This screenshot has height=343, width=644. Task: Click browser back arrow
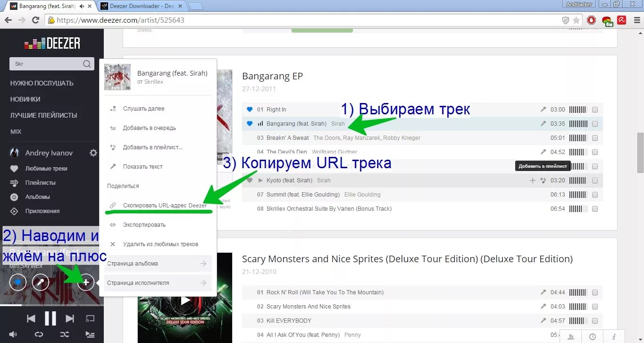click(x=8, y=20)
